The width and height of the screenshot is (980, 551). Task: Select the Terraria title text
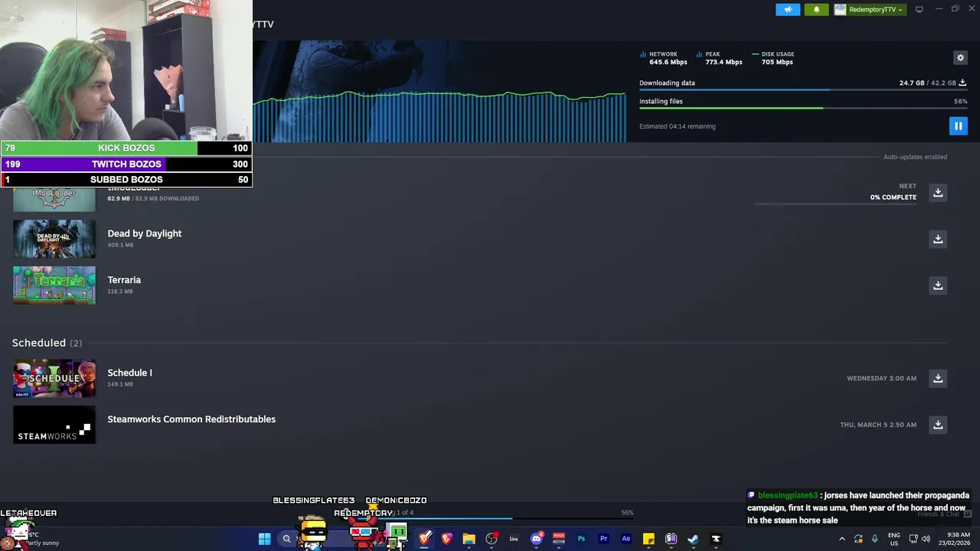coord(124,280)
